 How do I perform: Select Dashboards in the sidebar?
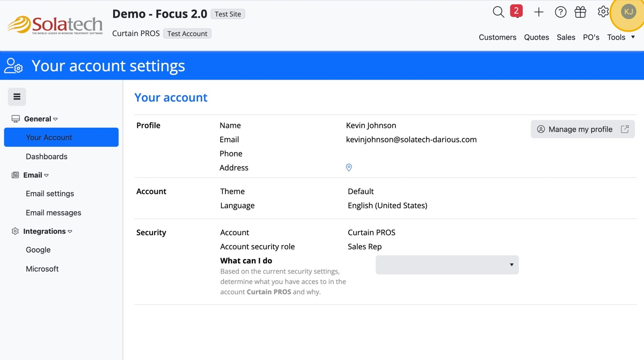click(47, 156)
